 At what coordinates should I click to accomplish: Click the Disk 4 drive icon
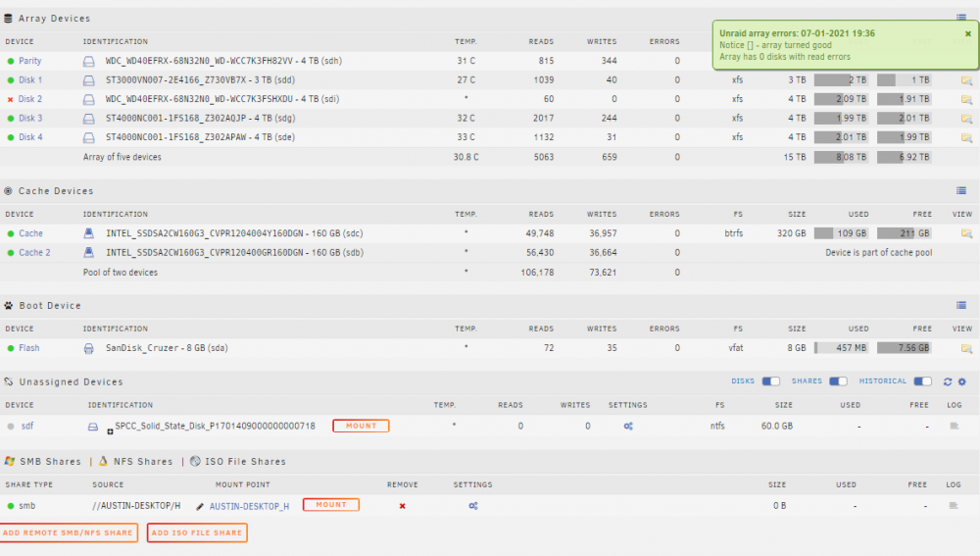(x=89, y=137)
